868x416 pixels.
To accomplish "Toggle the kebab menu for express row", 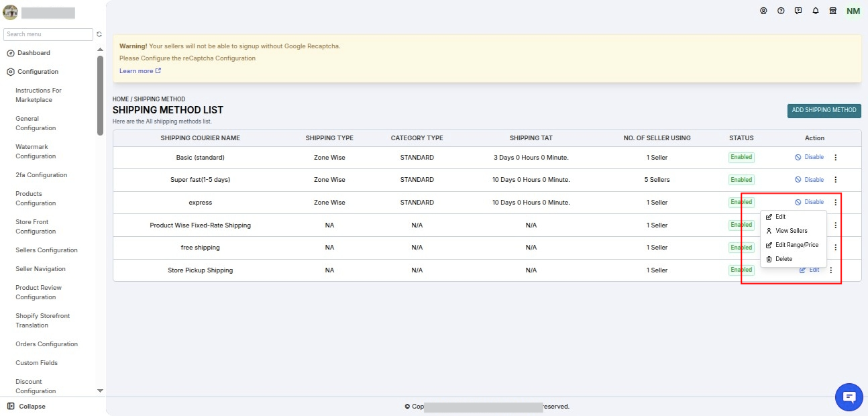I will (x=835, y=203).
